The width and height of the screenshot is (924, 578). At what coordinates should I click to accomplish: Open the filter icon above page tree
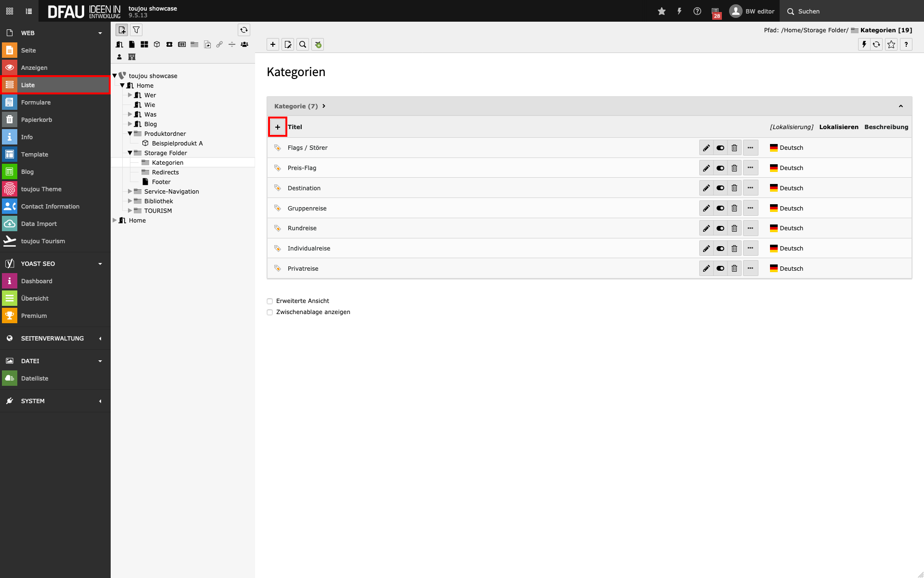pos(136,30)
